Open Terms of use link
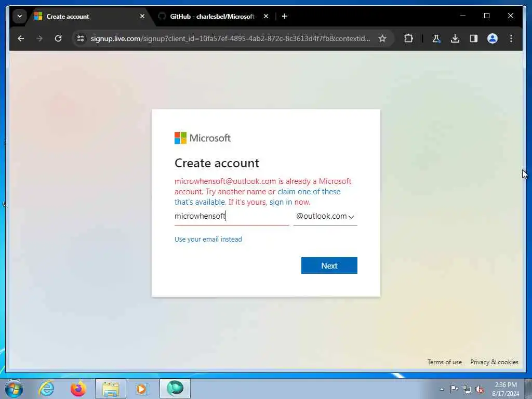 pyautogui.click(x=445, y=362)
